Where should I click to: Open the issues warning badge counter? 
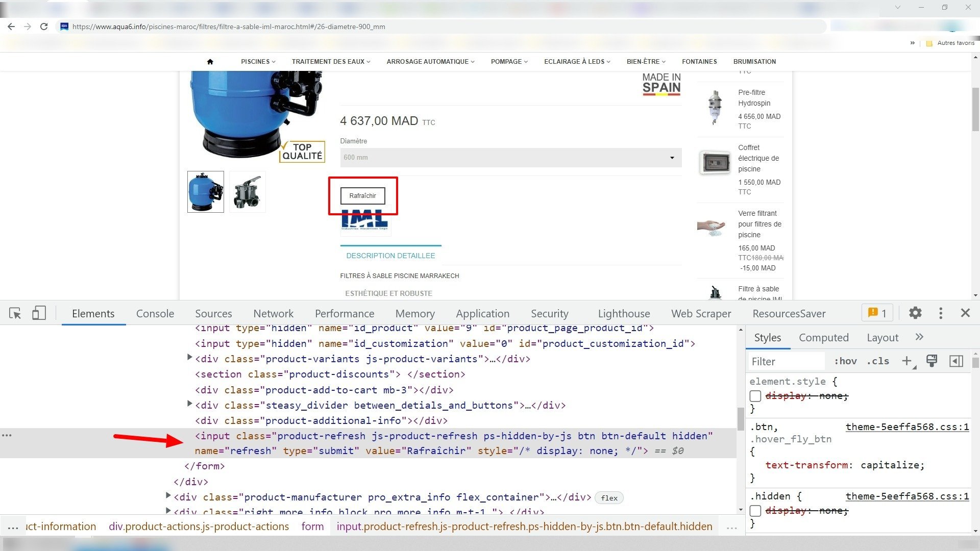pyautogui.click(x=877, y=313)
